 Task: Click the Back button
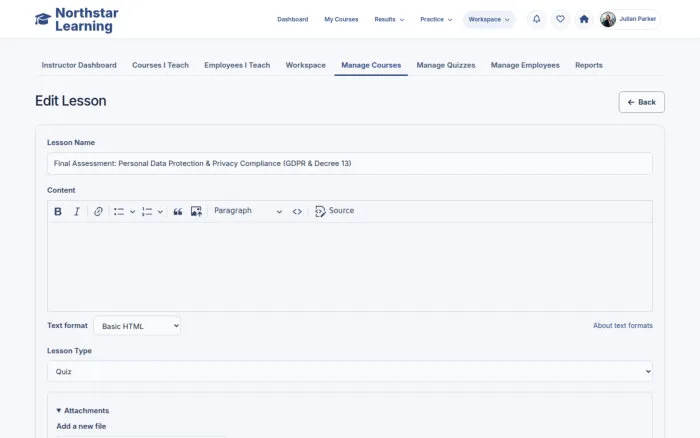642,102
